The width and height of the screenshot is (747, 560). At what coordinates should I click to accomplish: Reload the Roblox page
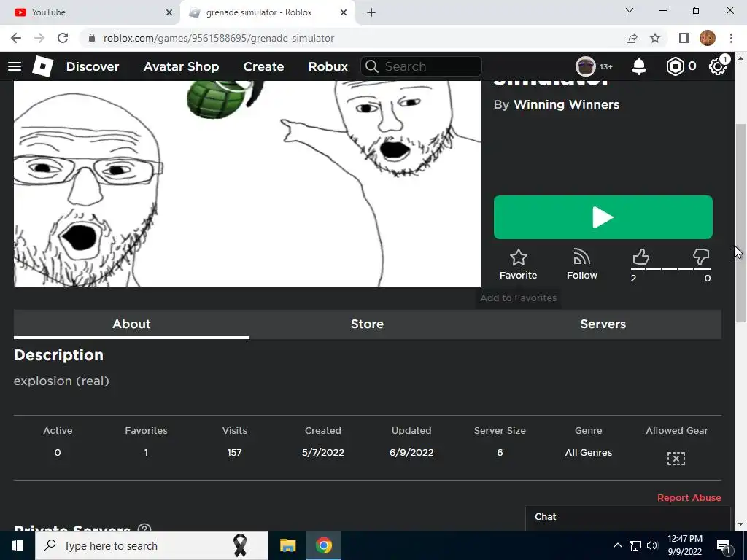[x=63, y=38]
